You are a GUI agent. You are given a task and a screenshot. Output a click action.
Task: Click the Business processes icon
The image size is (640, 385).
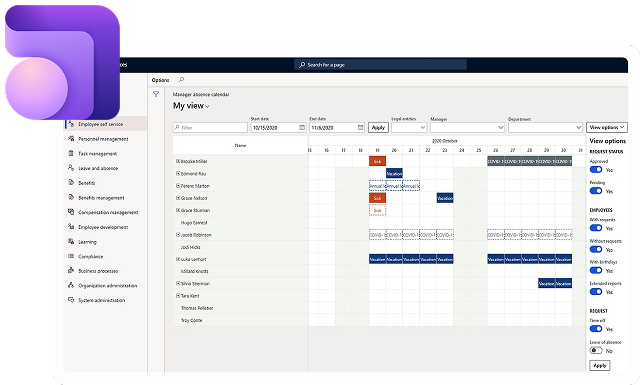71,271
